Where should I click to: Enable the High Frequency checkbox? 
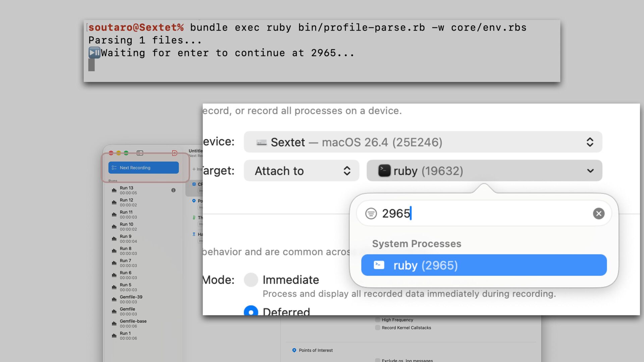click(378, 320)
